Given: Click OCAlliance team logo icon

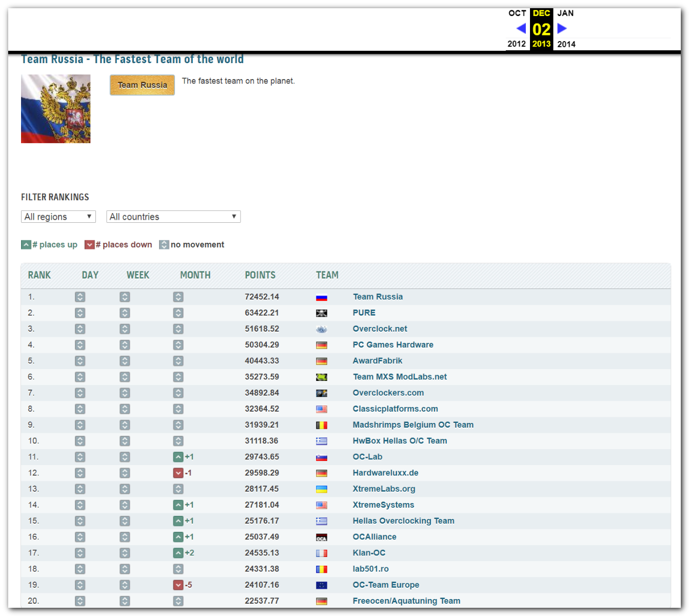Looking at the screenshot, I should [x=322, y=537].
